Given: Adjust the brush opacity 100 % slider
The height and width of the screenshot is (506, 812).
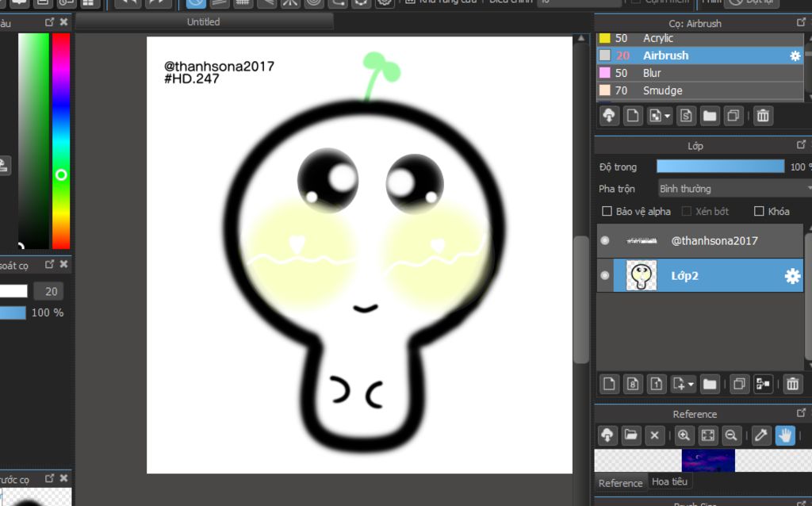Looking at the screenshot, I should click(13, 312).
